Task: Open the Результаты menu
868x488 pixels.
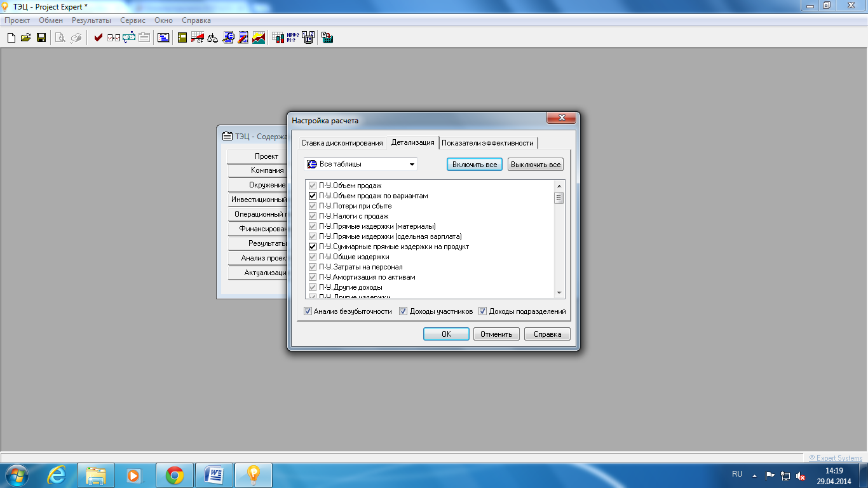Action: (x=92, y=20)
